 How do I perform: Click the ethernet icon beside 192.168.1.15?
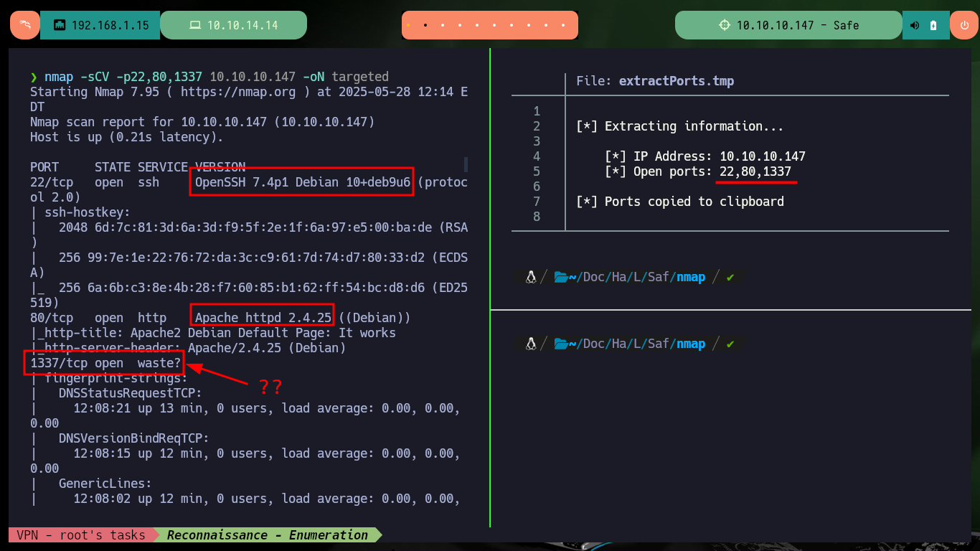(60, 25)
